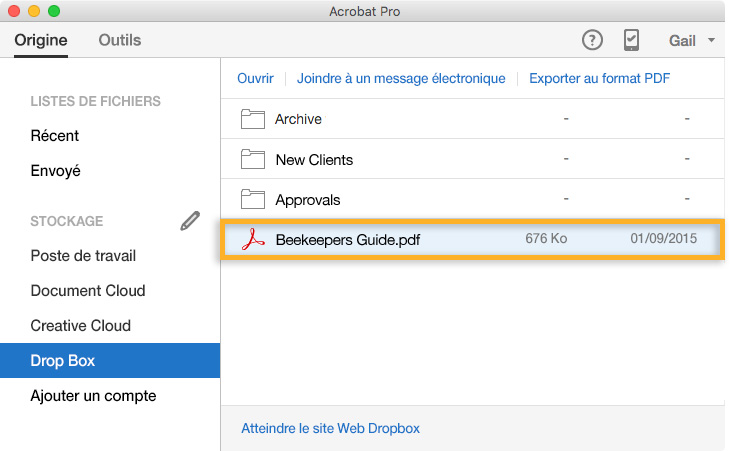Image resolution: width=730 pixels, height=451 pixels.
Task: Switch to the Origine tab
Action: (x=41, y=40)
